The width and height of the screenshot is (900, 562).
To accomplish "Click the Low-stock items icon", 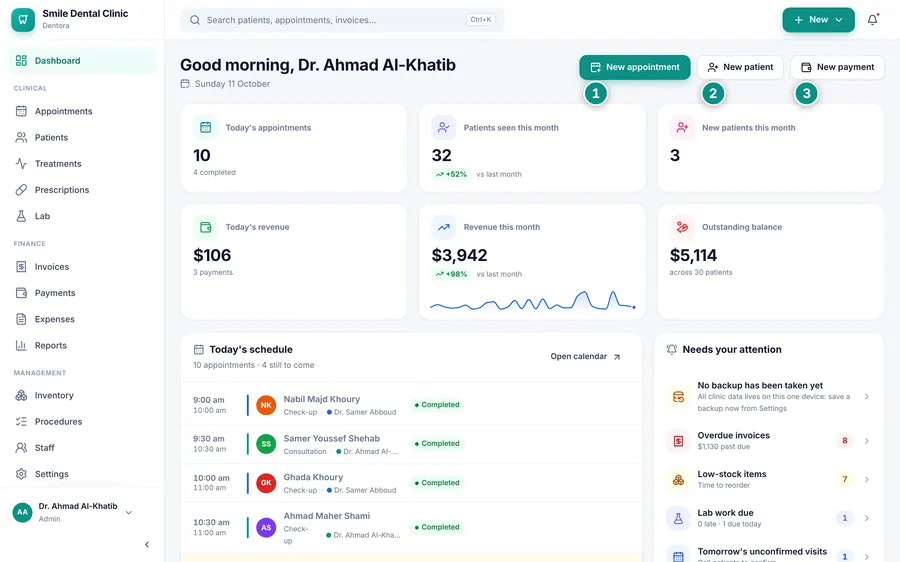I will 678,479.
